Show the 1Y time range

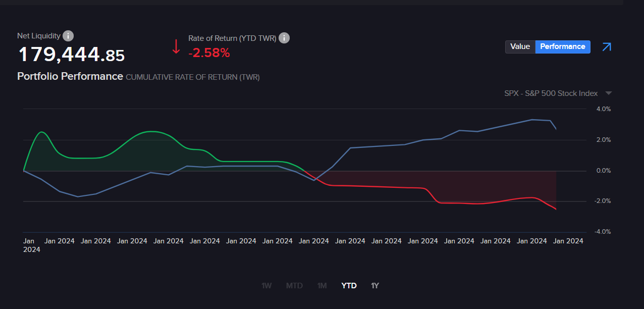tap(375, 286)
